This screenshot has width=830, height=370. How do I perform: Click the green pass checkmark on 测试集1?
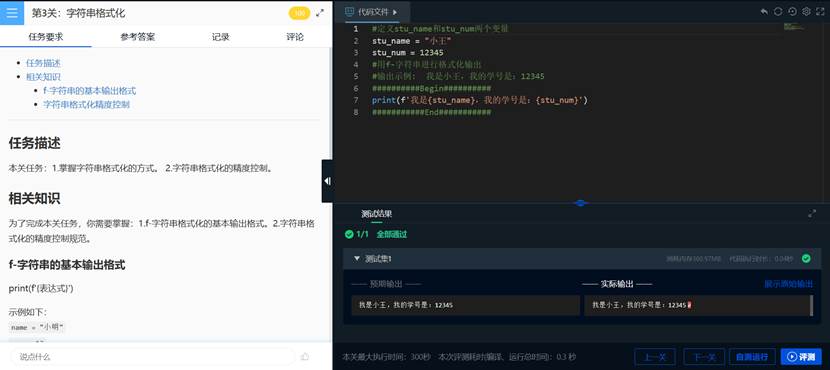click(806, 258)
